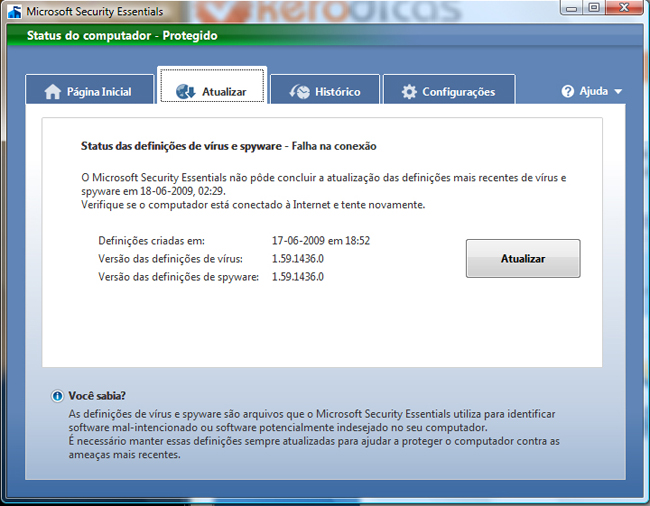Click the Status das definições heading
650x506 pixels.
pos(228,146)
